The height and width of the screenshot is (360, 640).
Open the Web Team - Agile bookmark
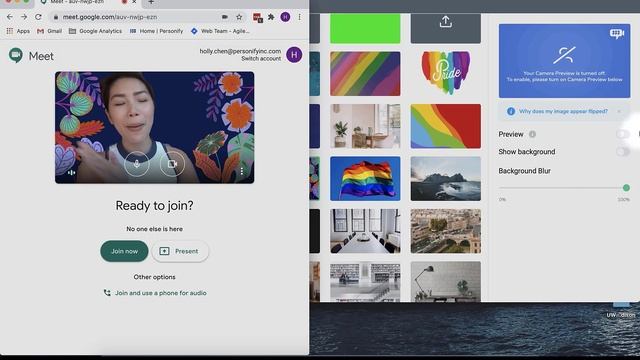click(x=220, y=31)
